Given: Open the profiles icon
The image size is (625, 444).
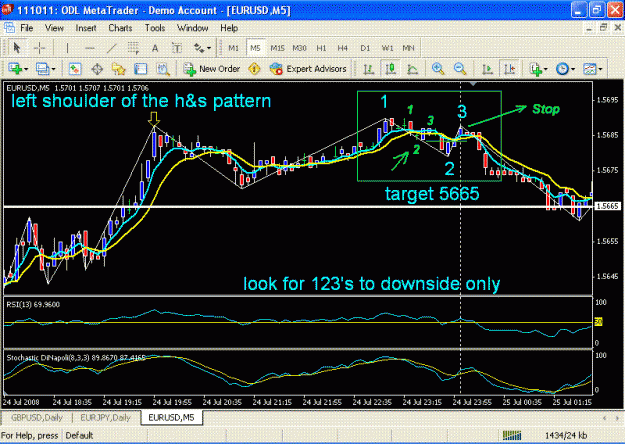Looking at the screenshot, I should pos(42,69).
